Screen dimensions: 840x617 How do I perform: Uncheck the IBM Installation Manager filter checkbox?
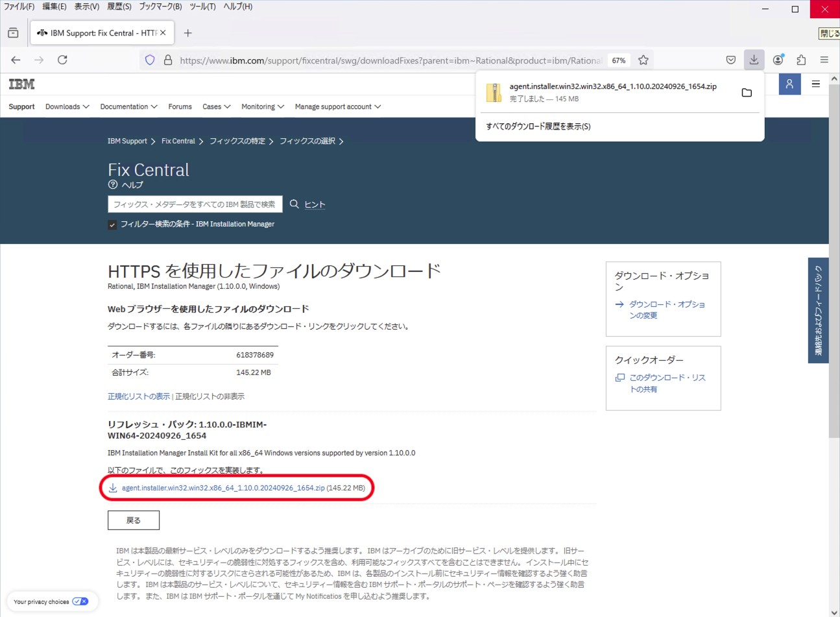[114, 224]
